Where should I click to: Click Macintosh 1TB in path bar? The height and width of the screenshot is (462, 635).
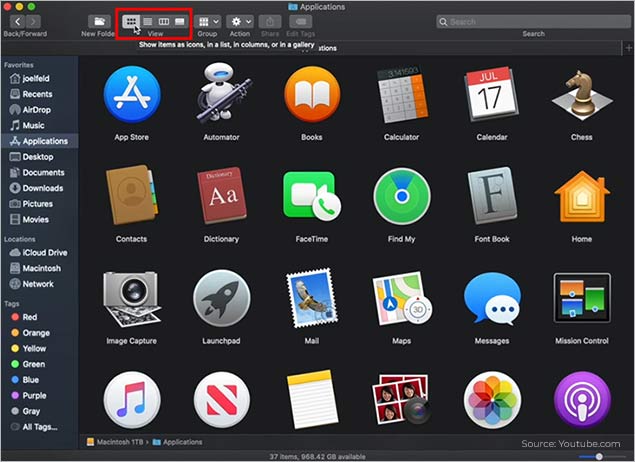[115, 442]
